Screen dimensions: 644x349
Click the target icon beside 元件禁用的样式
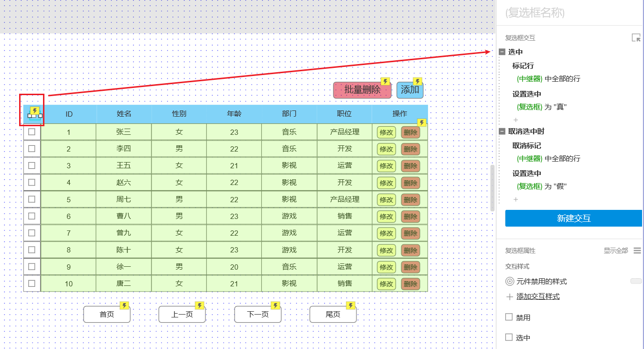click(x=510, y=281)
